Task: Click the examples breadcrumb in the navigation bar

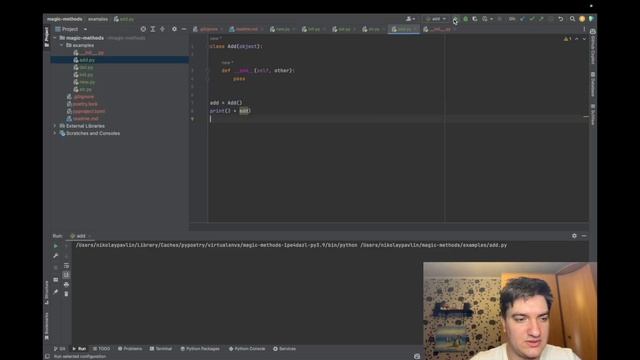Action: point(98,19)
